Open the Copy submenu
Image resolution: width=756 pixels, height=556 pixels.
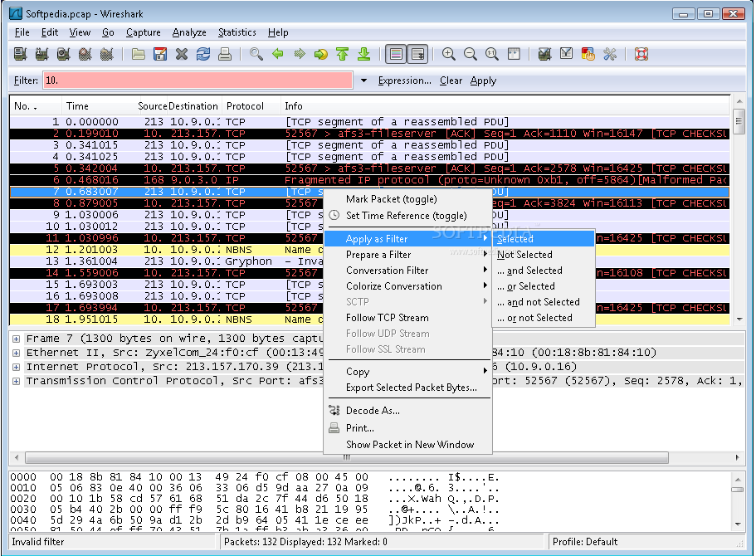pyautogui.click(x=408, y=372)
